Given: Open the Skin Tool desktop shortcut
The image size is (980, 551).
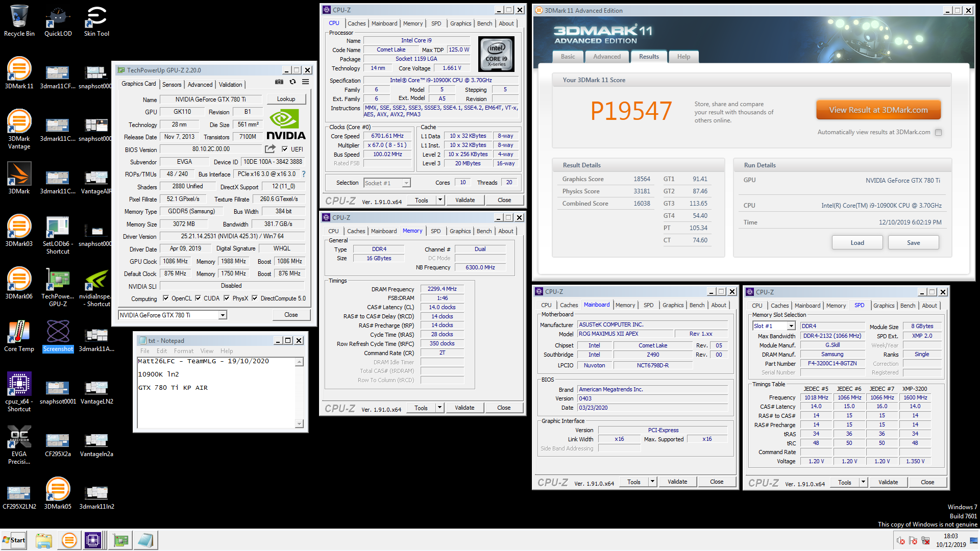Looking at the screenshot, I should (x=96, y=20).
